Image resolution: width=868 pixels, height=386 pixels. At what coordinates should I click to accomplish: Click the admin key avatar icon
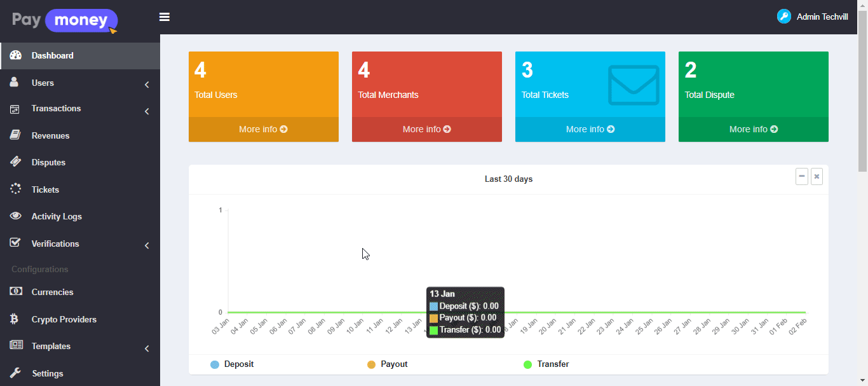click(x=783, y=17)
